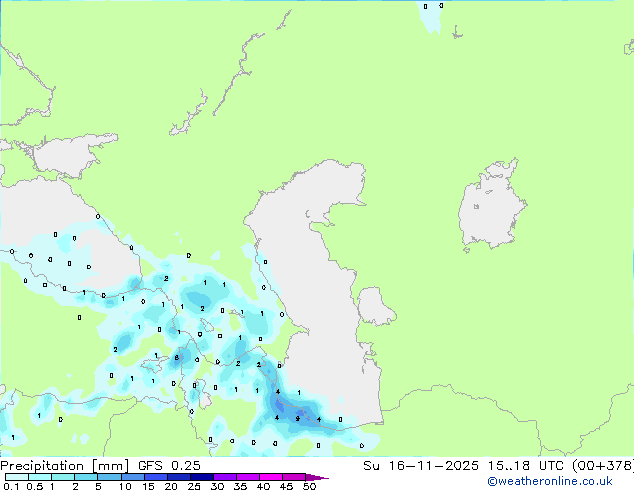Click the legend value '0.1'
Viewport: 634px width, 490px height.
pos(11,486)
